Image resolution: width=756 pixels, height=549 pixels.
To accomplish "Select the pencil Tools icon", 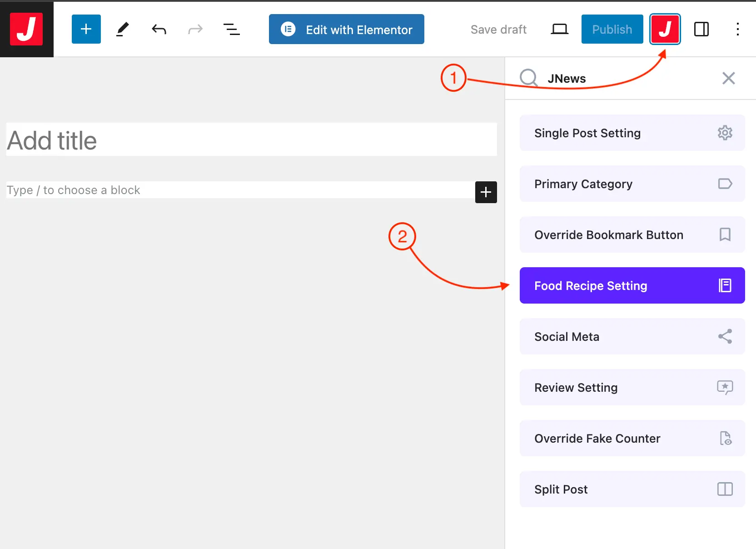I will [x=122, y=29].
